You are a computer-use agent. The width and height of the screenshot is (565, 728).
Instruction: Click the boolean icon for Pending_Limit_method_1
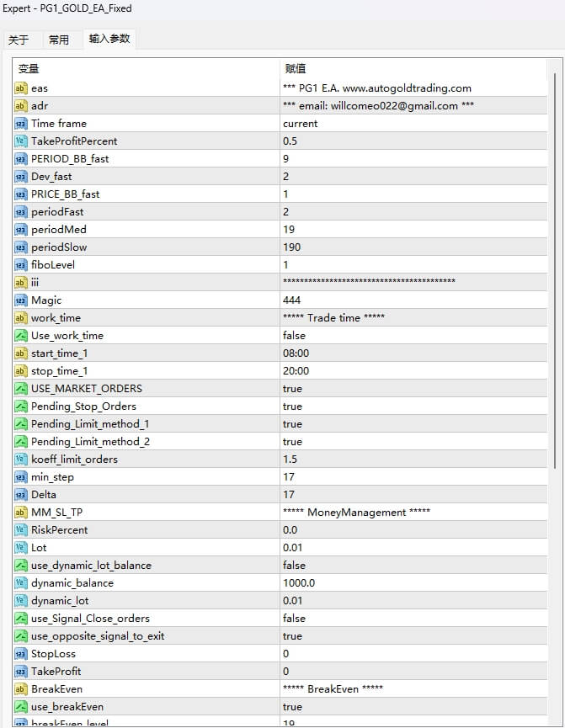click(20, 424)
